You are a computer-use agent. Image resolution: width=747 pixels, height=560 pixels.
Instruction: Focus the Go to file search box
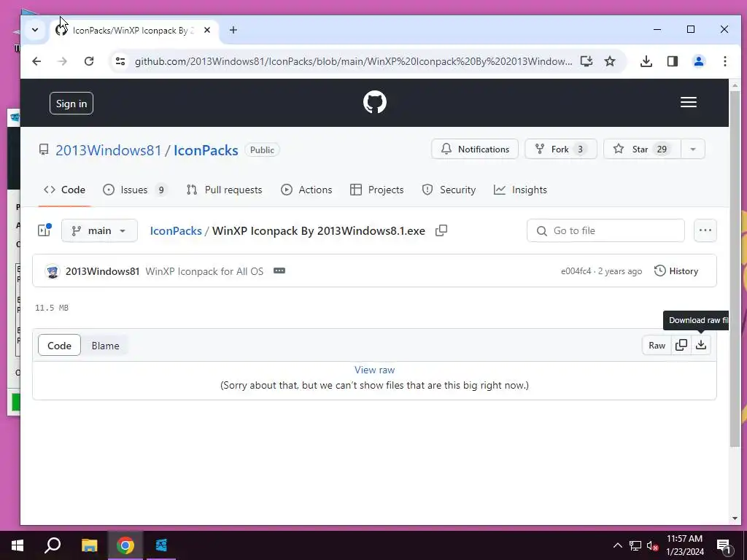coord(605,230)
